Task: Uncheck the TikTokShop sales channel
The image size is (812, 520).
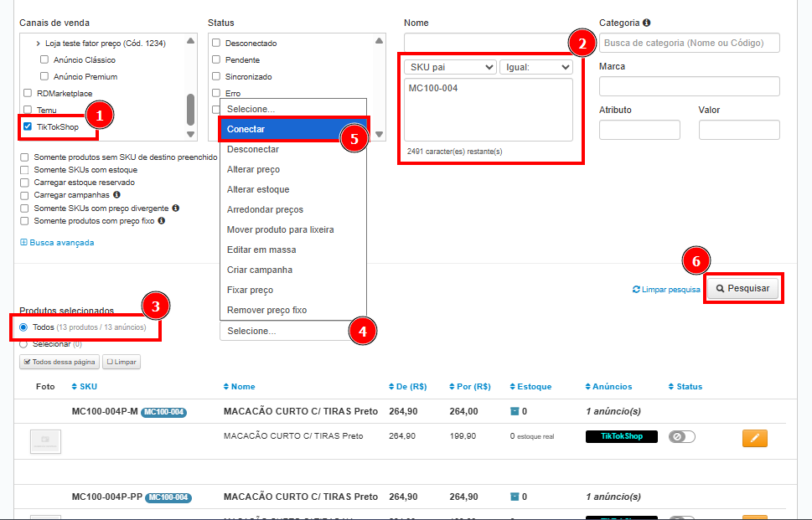Action: [28, 127]
